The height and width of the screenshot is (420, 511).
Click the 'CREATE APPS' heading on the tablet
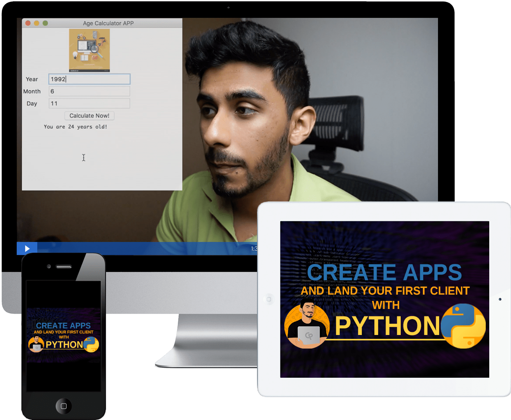[x=384, y=272]
